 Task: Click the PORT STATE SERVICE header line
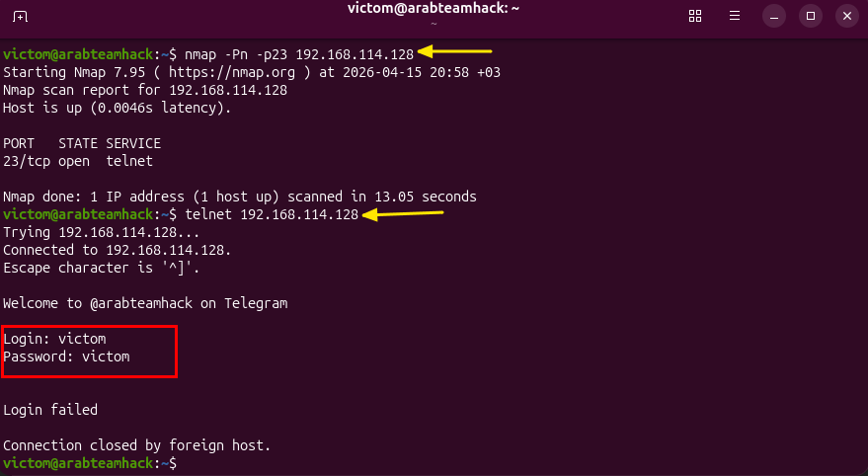[x=82, y=143]
